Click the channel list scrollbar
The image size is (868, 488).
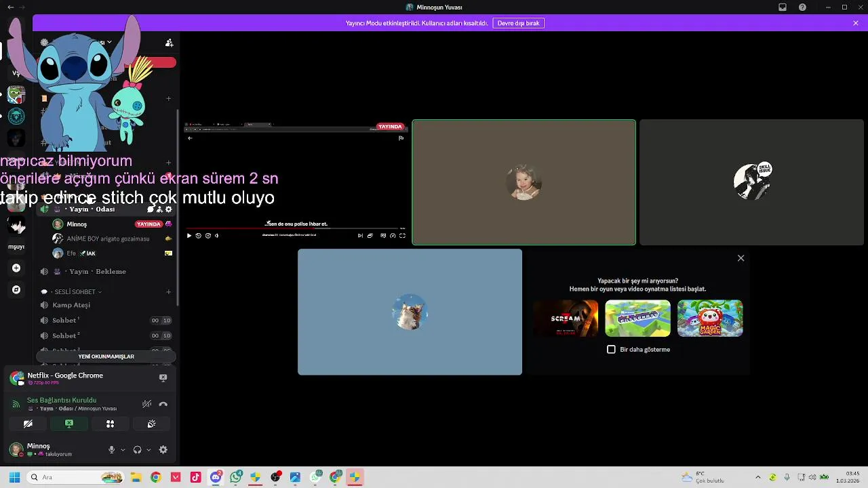coord(178,207)
